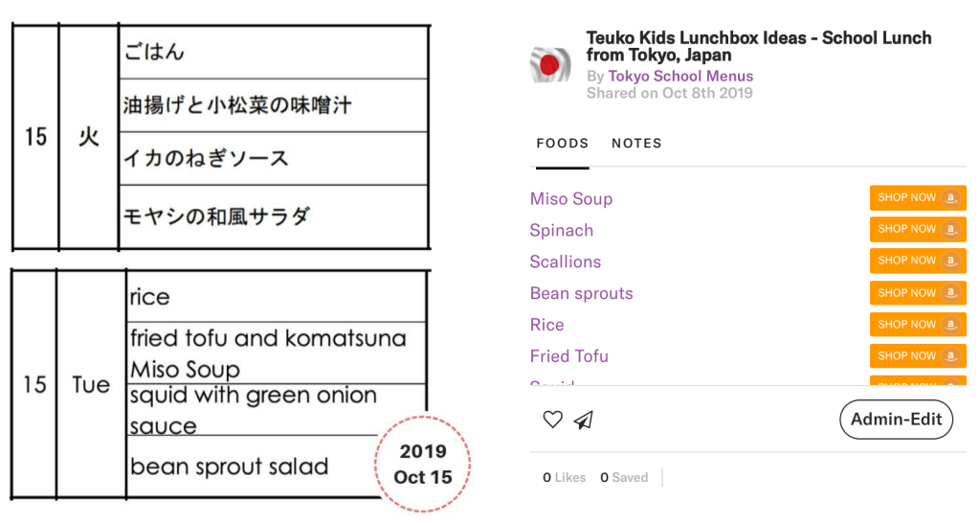The width and height of the screenshot is (980, 523).
Task: Switch to the Foods tab
Action: pyautogui.click(x=563, y=144)
